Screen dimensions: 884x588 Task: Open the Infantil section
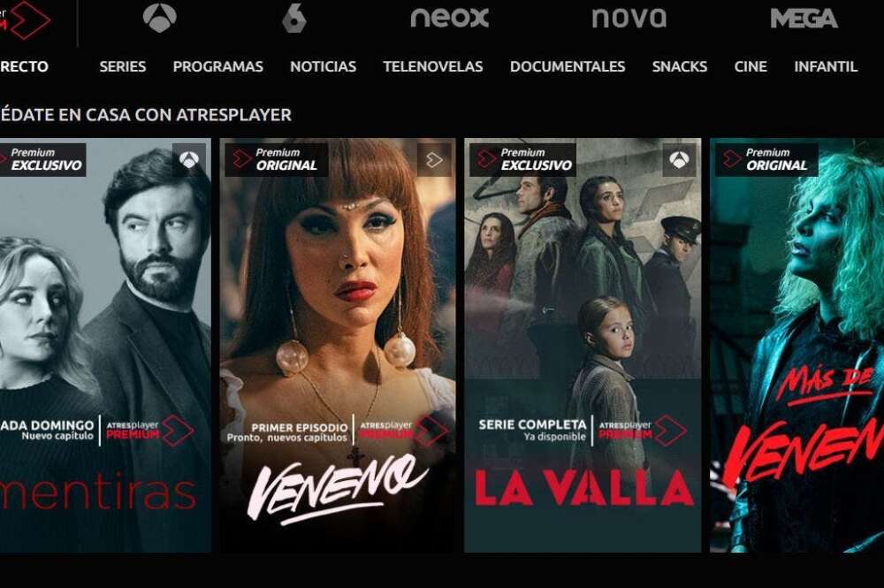point(826,66)
